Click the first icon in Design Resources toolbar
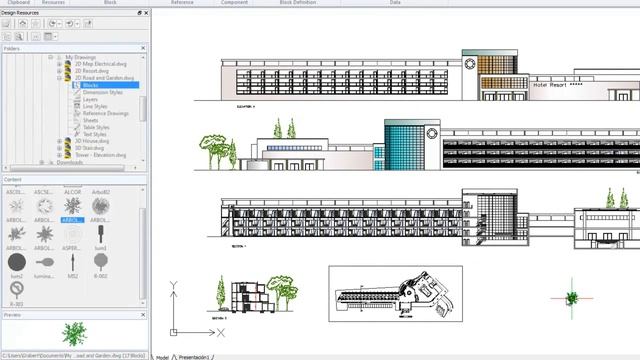Screen dimensions: 640x360 [7, 24]
